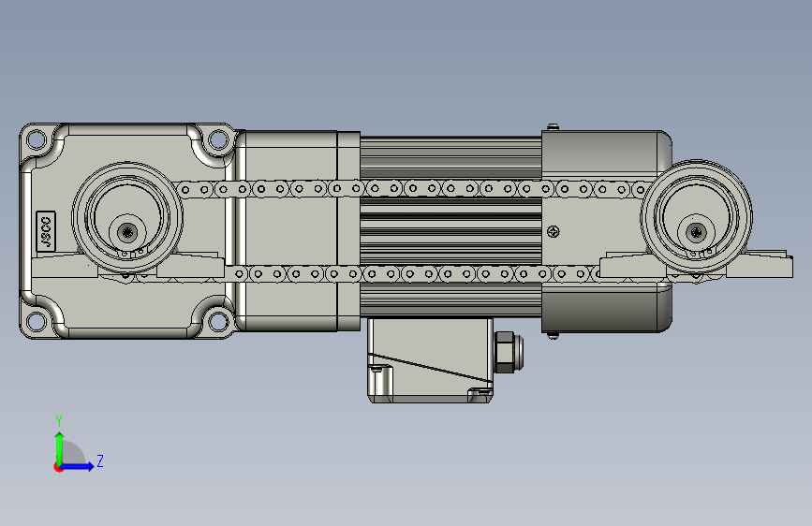Select the red origin ball of the coordinate triad

[58, 467]
